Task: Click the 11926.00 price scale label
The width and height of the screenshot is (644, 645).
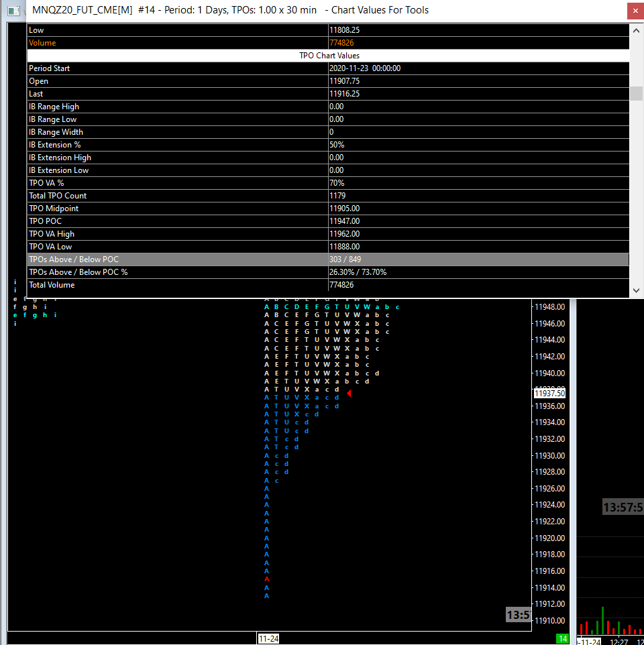Action: tap(550, 488)
